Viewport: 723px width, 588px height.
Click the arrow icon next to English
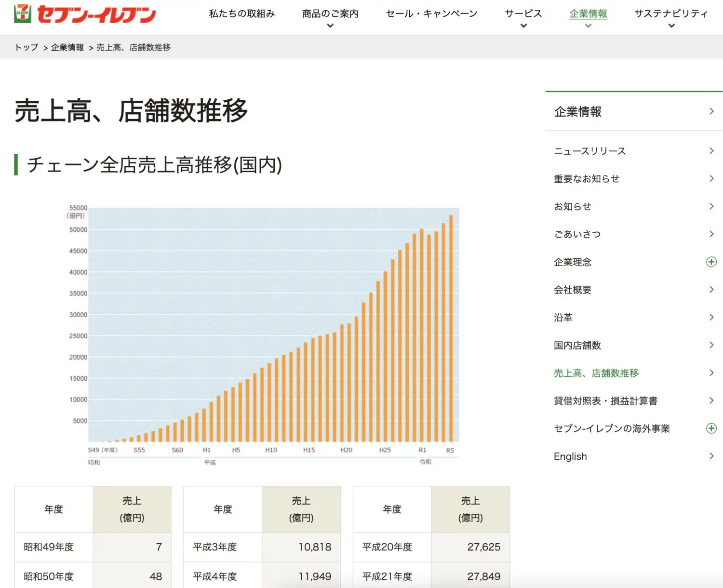tap(711, 456)
